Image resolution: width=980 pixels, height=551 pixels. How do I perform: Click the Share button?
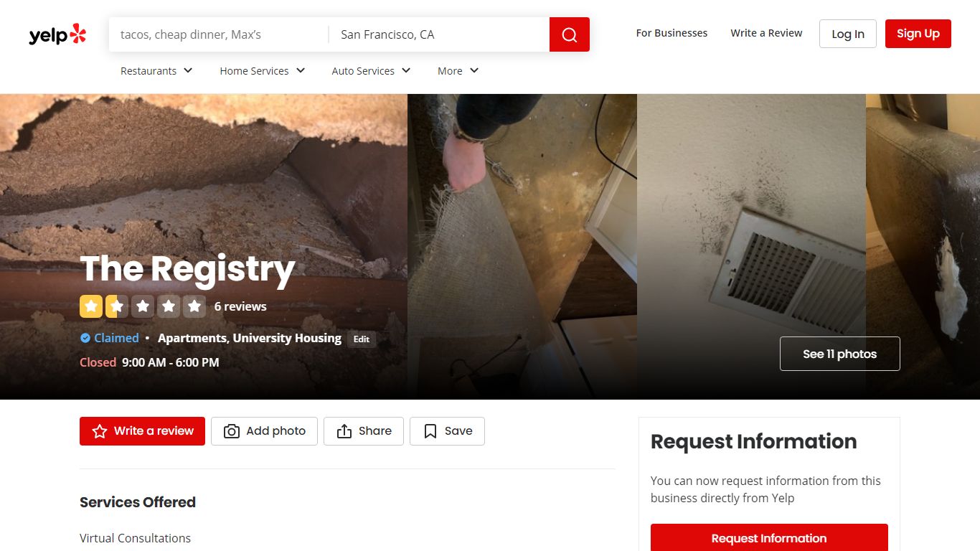click(364, 431)
